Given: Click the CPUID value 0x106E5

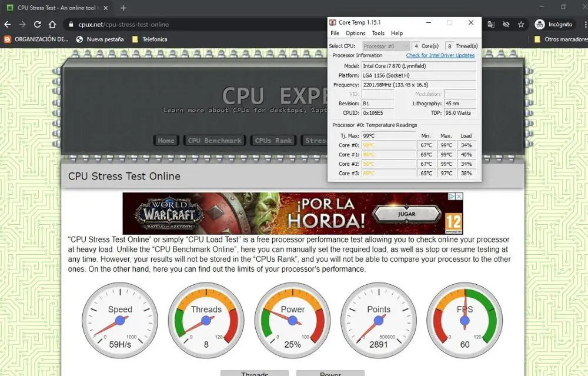Looking at the screenshot, I should [x=377, y=113].
